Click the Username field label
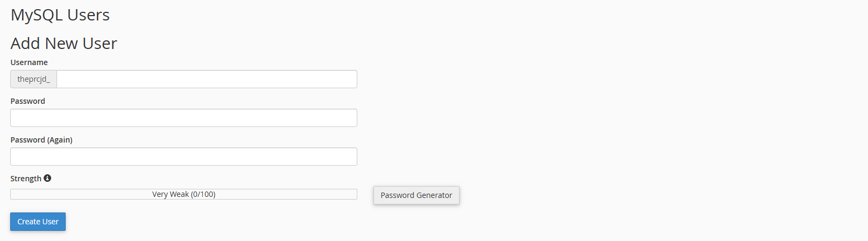868x241 pixels. click(29, 62)
